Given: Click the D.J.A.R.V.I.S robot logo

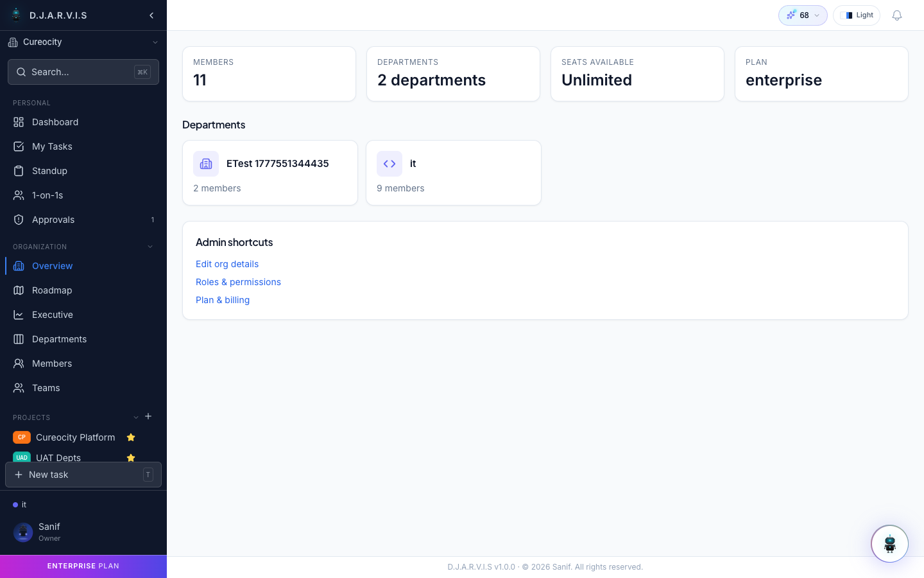Looking at the screenshot, I should [x=16, y=15].
